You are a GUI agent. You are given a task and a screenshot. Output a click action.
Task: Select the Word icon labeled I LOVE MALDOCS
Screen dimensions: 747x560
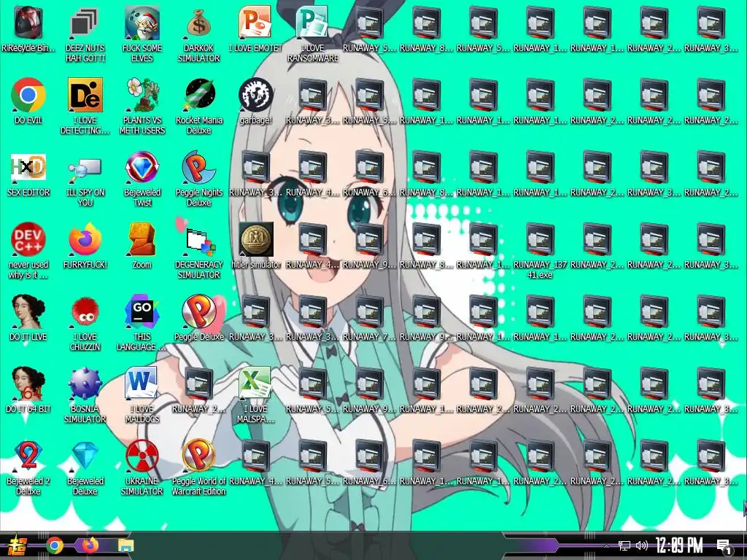tap(142, 384)
